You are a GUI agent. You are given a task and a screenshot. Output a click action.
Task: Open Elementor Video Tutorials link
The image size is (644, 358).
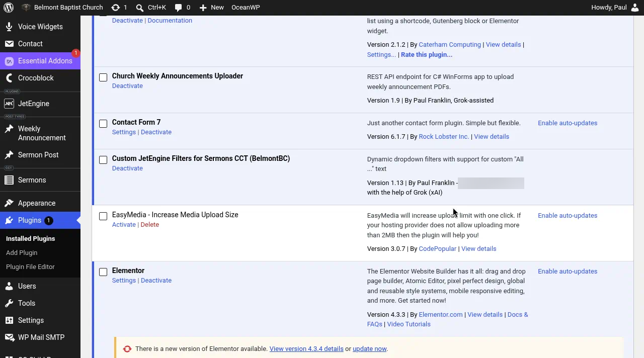409,324
